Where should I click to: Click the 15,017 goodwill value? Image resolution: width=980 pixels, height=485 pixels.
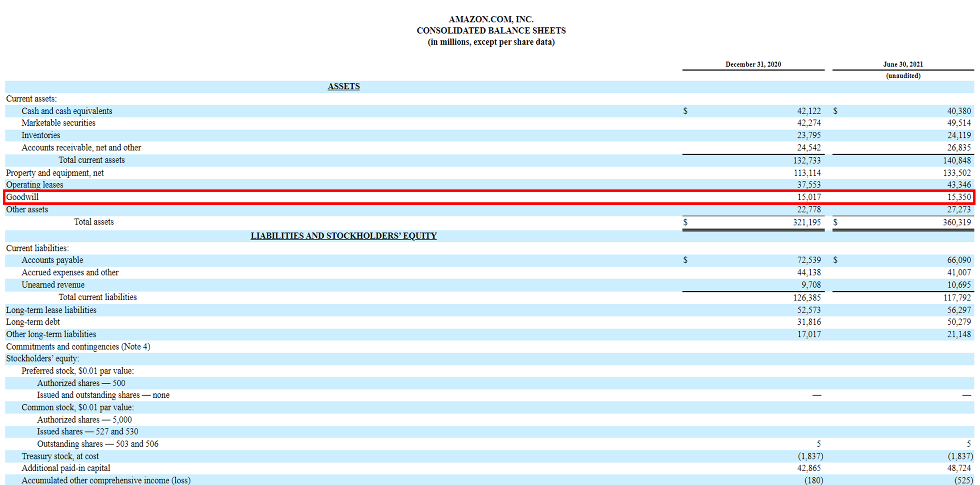pos(809,197)
